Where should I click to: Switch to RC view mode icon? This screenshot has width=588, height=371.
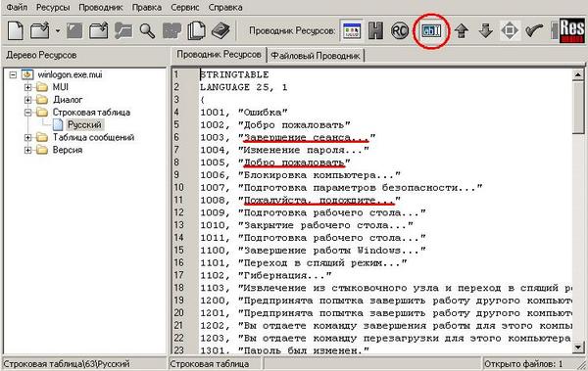[400, 30]
